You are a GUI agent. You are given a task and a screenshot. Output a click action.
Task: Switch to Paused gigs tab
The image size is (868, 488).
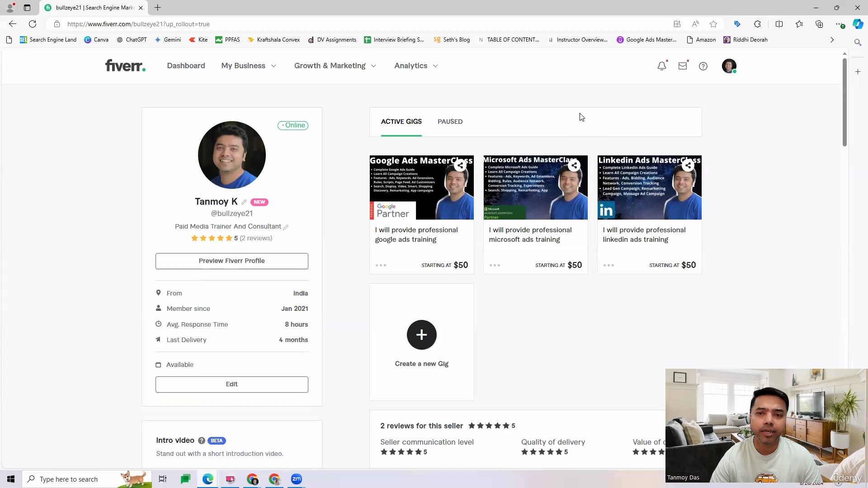click(x=450, y=122)
